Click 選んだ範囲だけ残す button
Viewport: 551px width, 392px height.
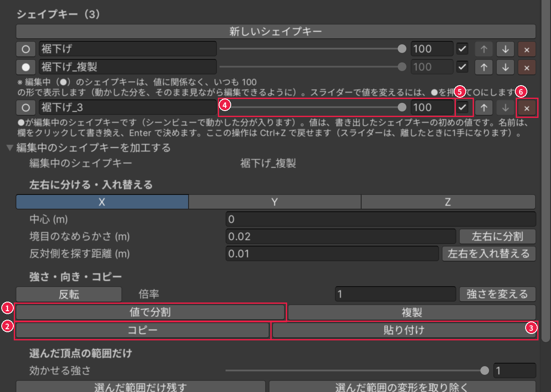point(141,386)
